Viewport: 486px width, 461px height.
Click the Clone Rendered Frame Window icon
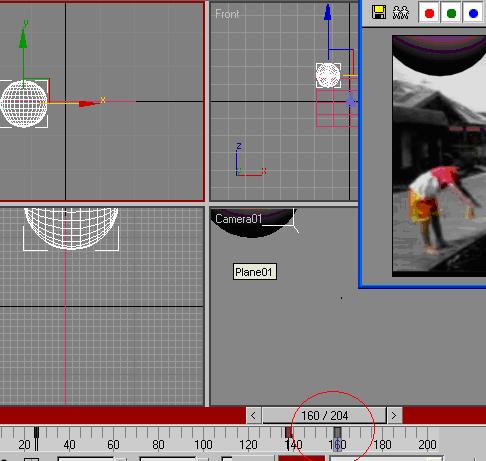tap(401, 13)
